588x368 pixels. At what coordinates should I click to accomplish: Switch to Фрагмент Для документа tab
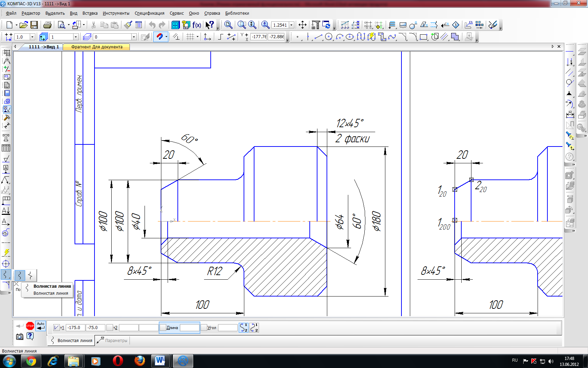pos(97,47)
